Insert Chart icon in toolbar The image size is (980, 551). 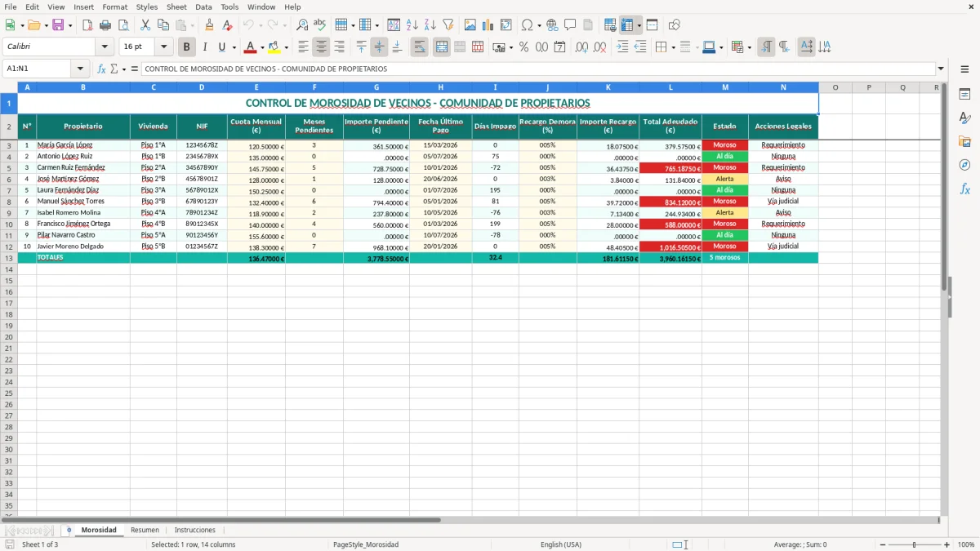point(488,25)
